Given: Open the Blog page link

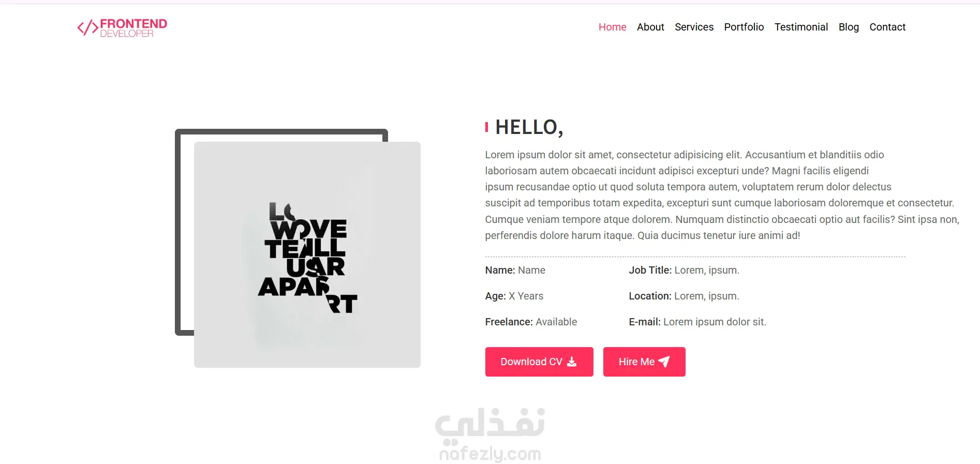Looking at the screenshot, I should [x=849, y=27].
